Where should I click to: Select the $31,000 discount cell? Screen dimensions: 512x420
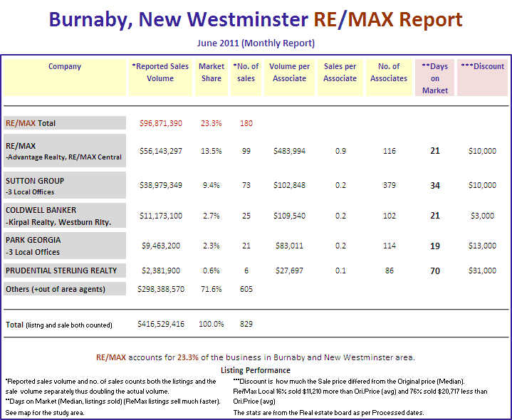pos(482,271)
